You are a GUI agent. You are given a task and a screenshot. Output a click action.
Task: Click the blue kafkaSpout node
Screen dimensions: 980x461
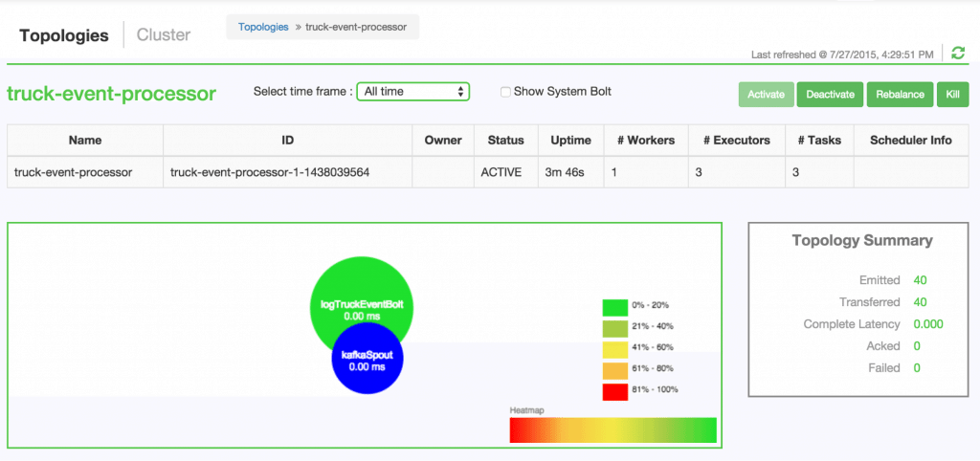(x=367, y=360)
